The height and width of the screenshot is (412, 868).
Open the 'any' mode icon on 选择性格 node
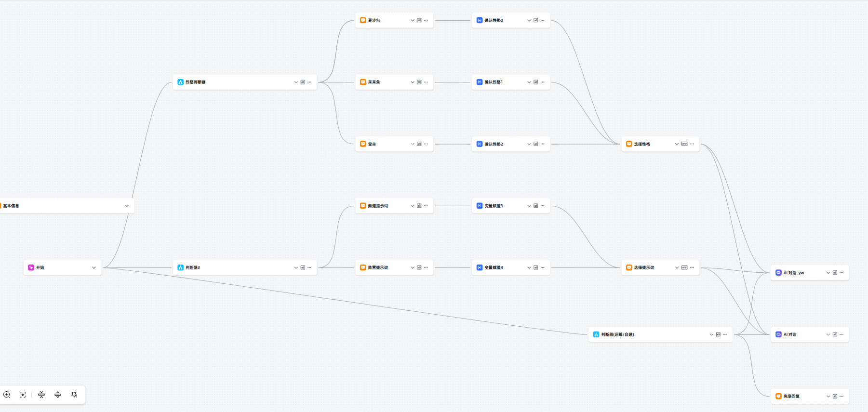(x=684, y=144)
